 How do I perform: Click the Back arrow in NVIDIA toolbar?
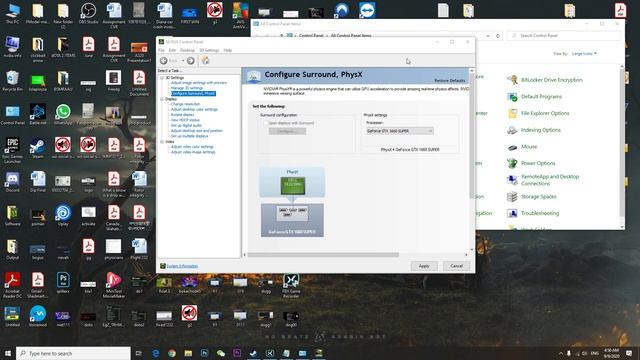(164, 61)
